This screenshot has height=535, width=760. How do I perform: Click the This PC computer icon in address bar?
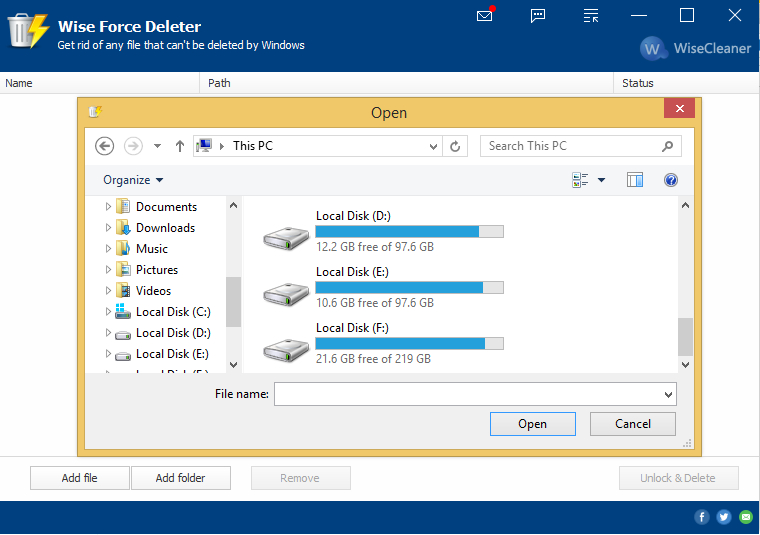[205, 146]
